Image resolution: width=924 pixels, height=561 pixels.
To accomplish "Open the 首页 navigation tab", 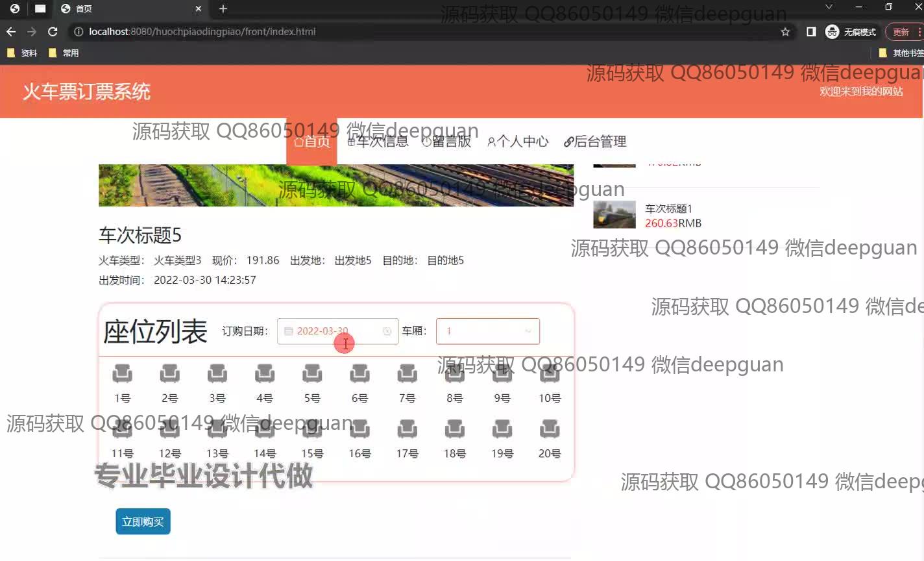I will click(312, 142).
